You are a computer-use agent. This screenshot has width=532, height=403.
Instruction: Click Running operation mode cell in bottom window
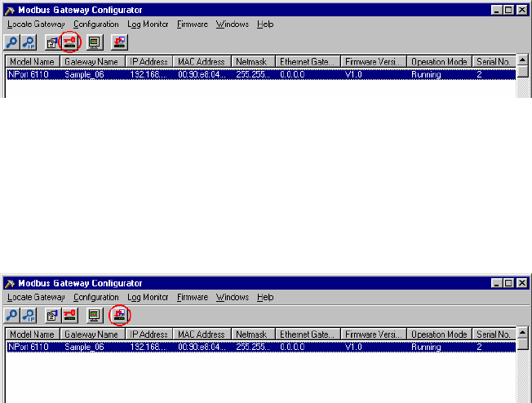[426, 348]
